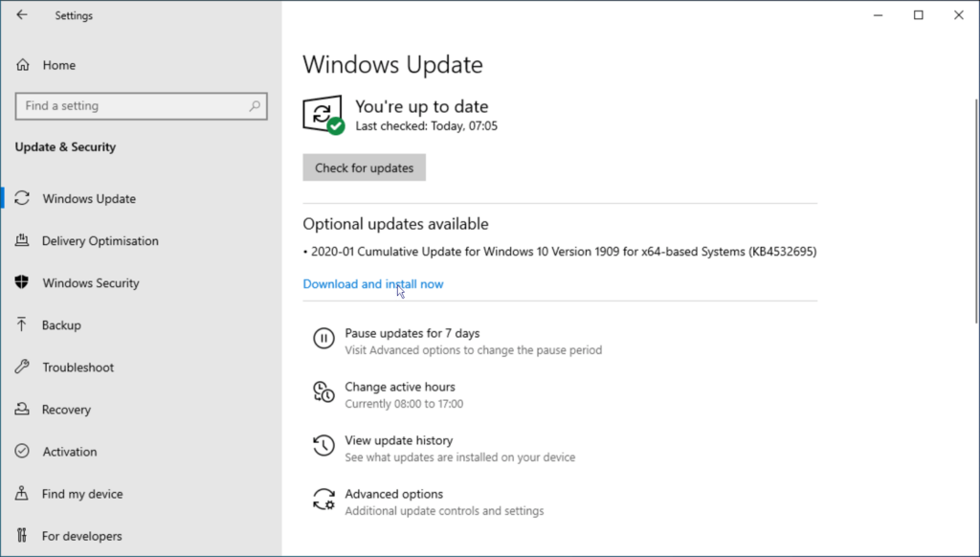Open the Troubleshoot section

(78, 368)
